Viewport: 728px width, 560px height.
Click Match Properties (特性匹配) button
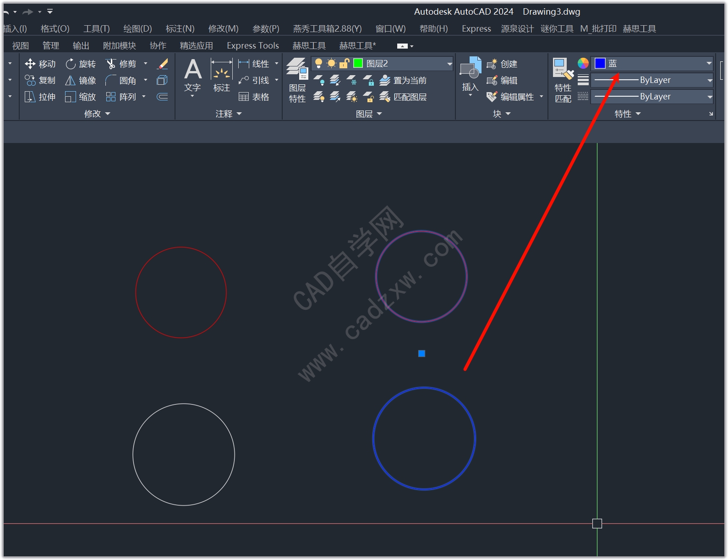point(563,80)
